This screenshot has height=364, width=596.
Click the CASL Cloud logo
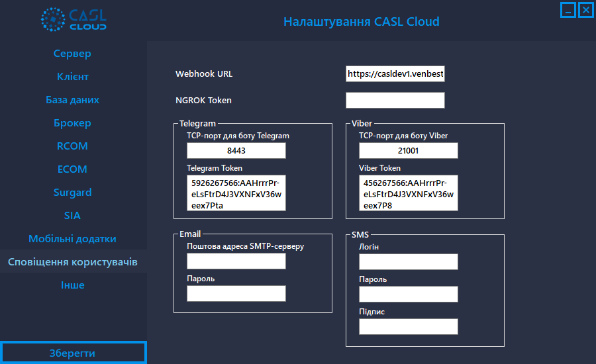[74, 19]
